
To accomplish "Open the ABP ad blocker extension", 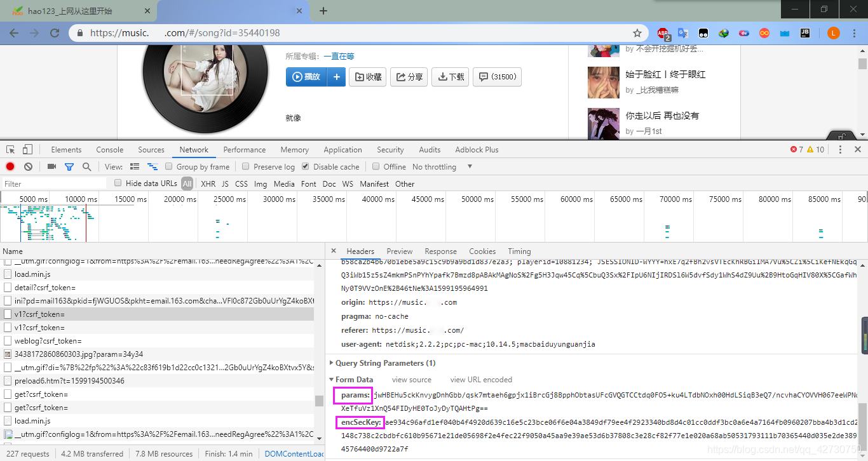I will tap(663, 33).
